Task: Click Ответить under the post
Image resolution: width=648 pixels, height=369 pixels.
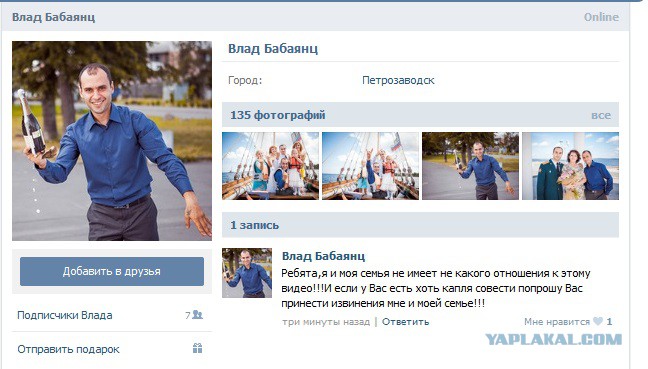Action: pyautogui.click(x=405, y=321)
